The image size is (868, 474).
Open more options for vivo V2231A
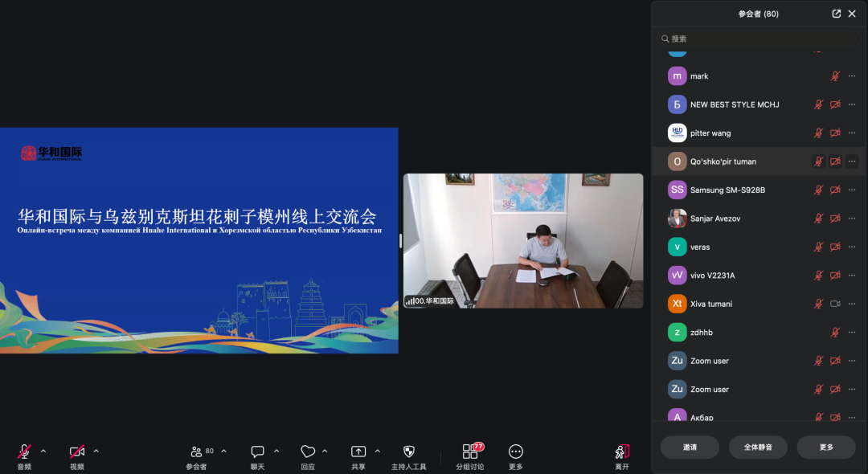852,276
